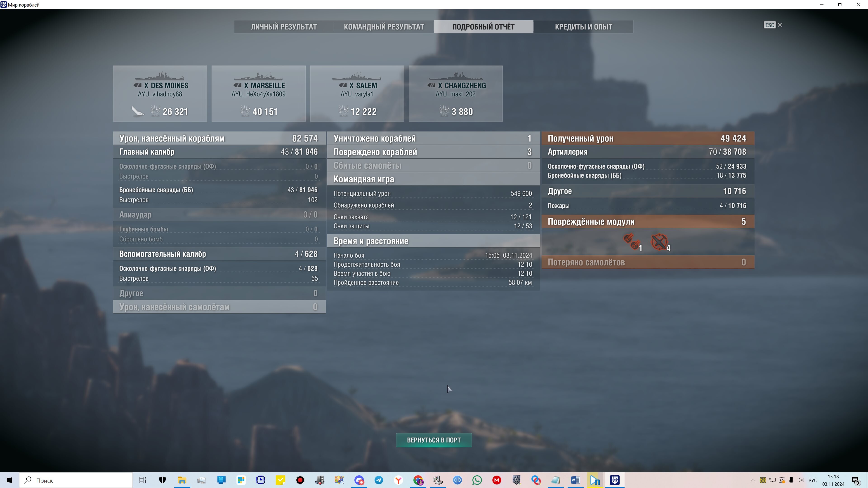This screenshot has width=868, height=488.
Task: Open Microsoft Word from taskbar
Action: (576, 480)
